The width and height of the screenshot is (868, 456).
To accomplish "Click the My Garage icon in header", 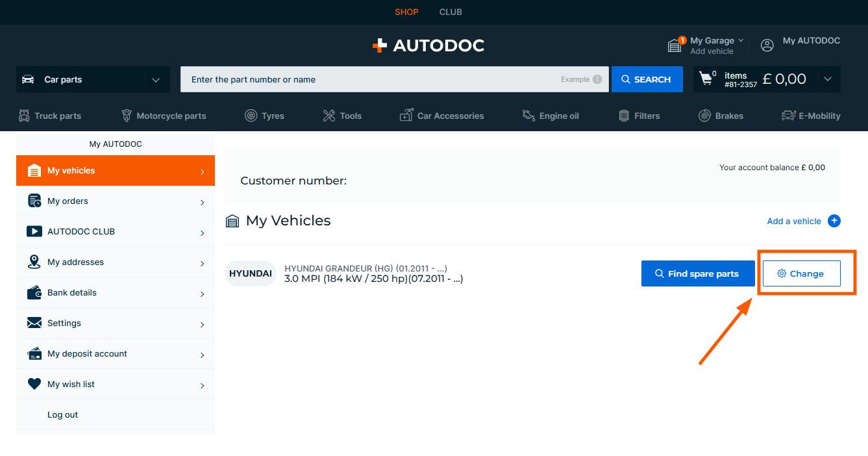I will click(x=675, y=45).
